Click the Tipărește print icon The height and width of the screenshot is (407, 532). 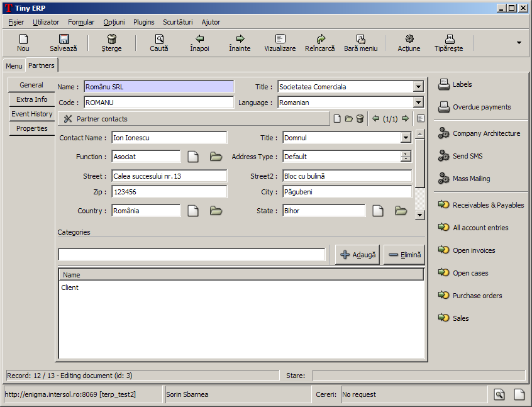(449, 39)
